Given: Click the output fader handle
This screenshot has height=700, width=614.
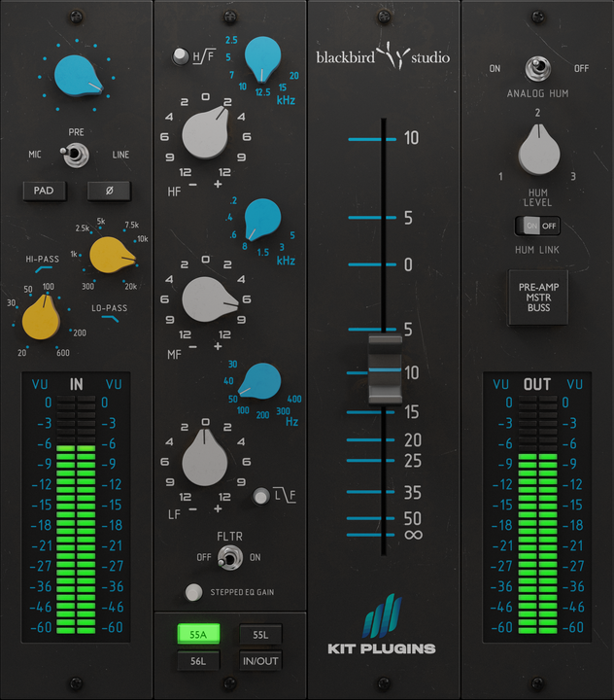Looking at the screenshot, I should click(x=385, y=370).
